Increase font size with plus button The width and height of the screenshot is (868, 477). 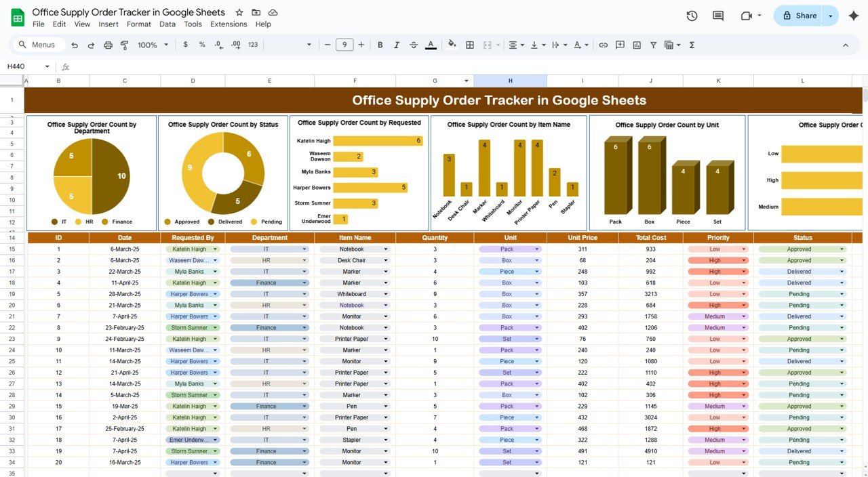[x=361, y=45]
